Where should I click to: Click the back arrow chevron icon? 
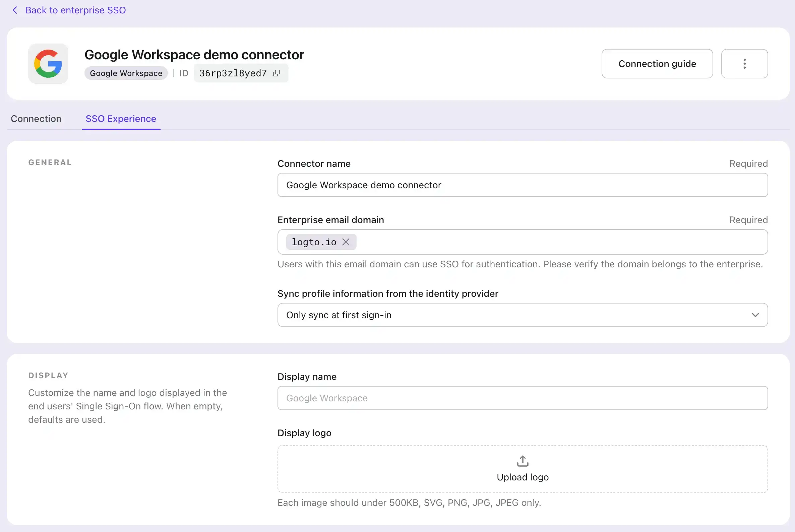tap(15, 10)
